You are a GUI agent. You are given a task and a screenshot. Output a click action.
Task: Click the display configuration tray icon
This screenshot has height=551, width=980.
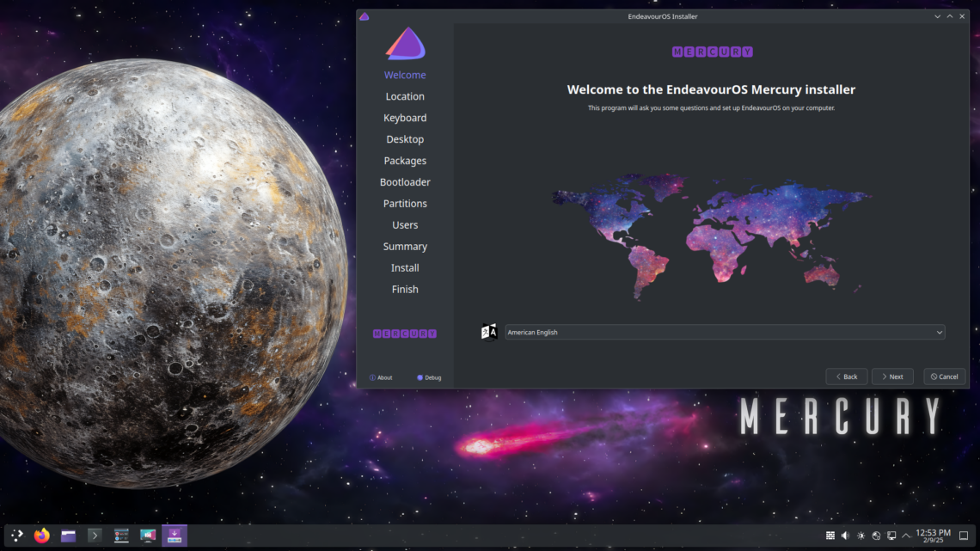[x=891, y=536]
